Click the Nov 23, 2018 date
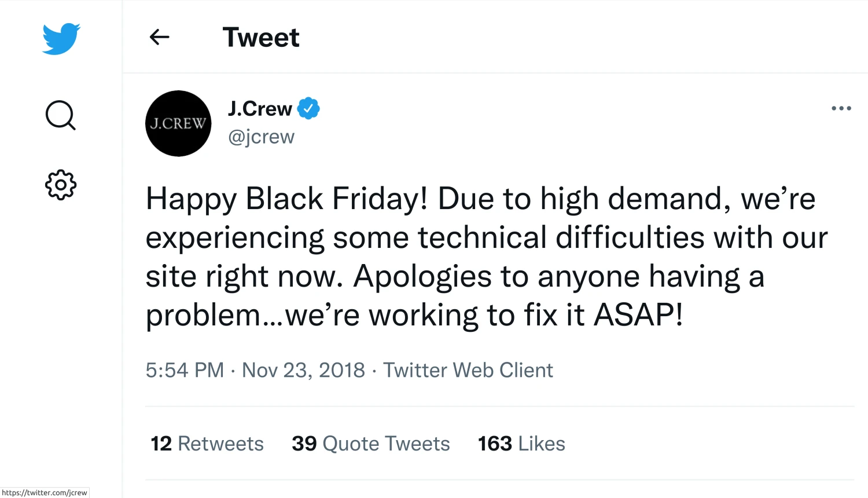This screenshot has width=868, height=498. click(303, 370)
